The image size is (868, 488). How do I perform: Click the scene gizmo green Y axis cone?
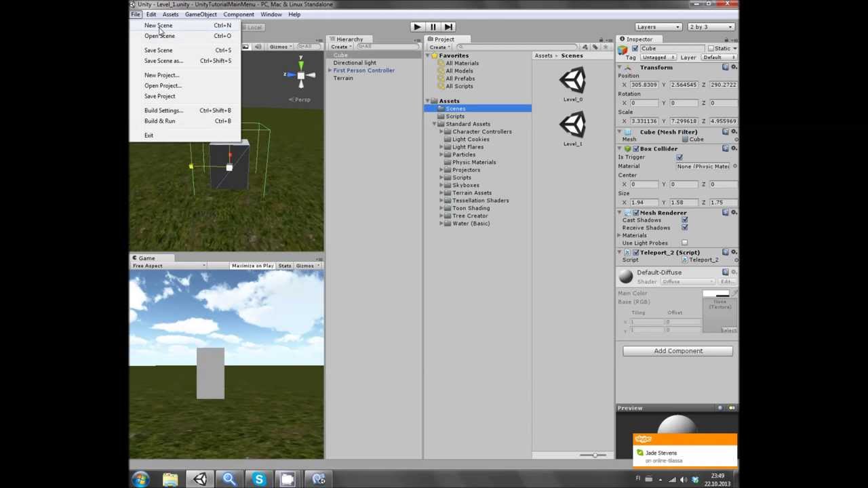tap(301, 66)
